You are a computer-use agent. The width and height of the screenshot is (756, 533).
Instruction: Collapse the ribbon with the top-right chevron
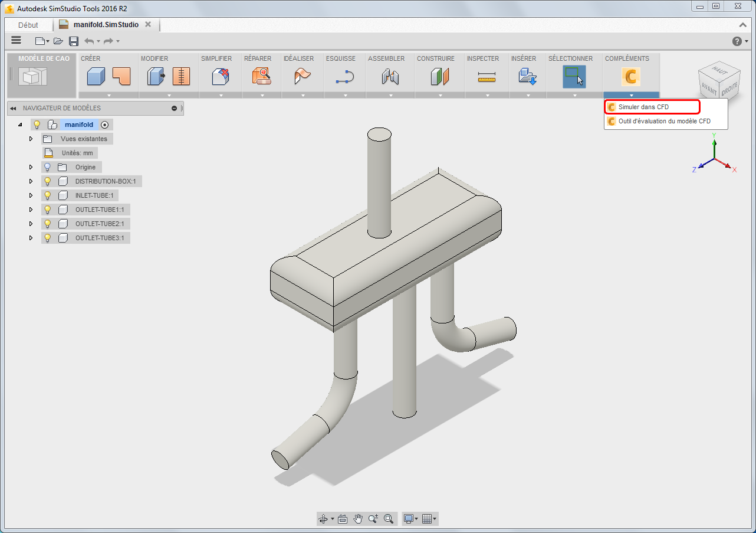coord(743,25)
